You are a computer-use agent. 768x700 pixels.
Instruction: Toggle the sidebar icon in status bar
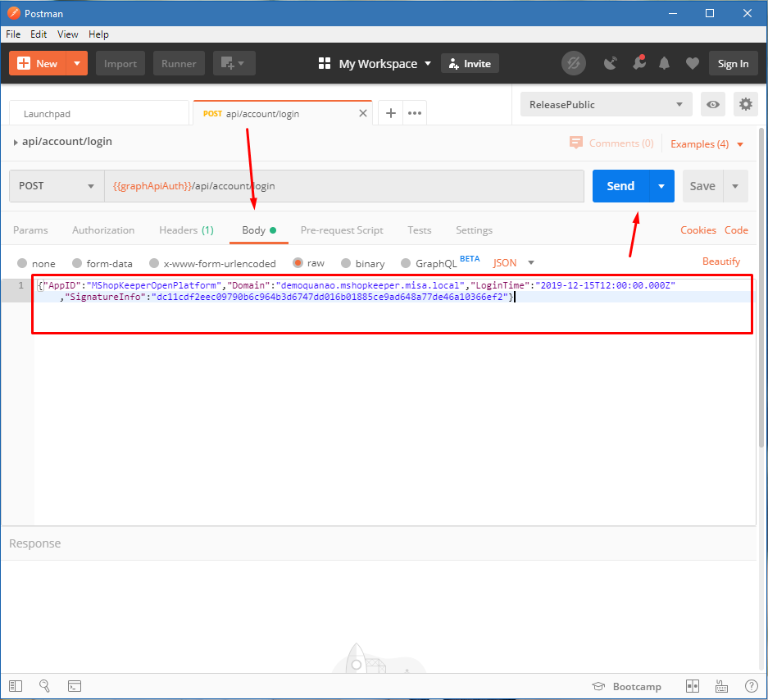16,686
